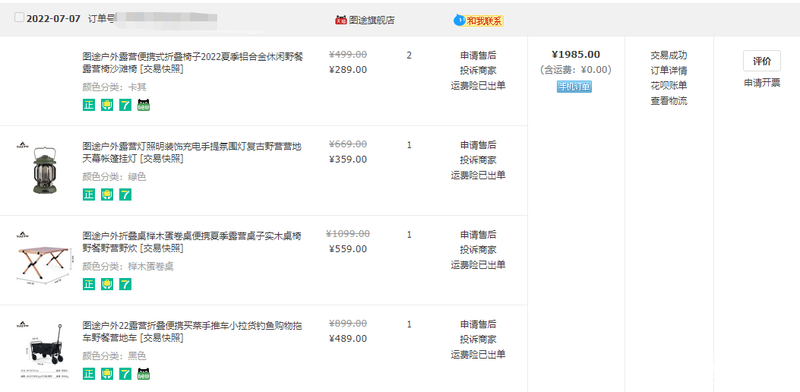Click the Tmall icon before 图途旗舰店

click(x=341, y=20)
